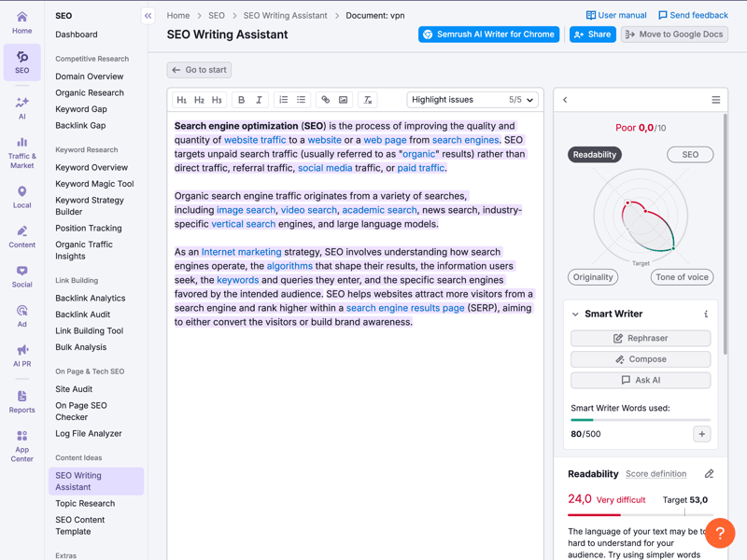Insert a numbered list

284,100
